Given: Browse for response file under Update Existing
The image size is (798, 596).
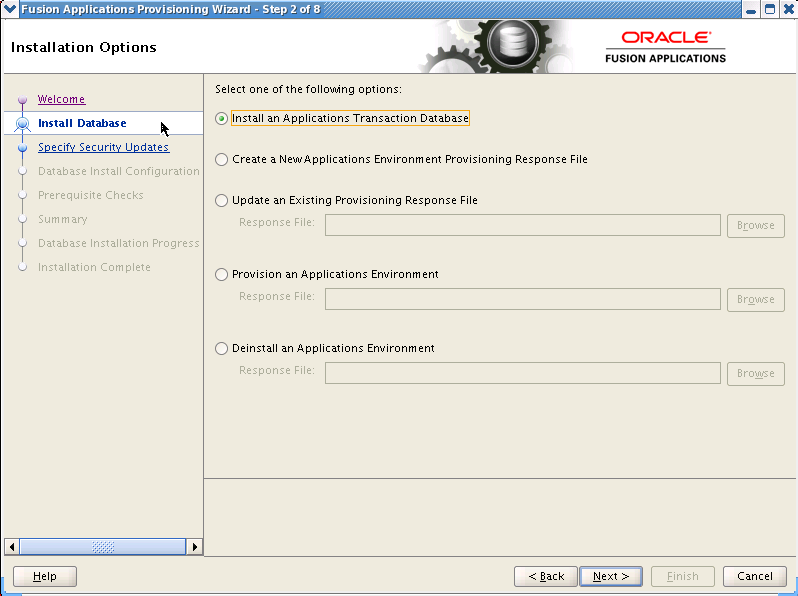Looking at the screenshot, I should coord(756,225).
